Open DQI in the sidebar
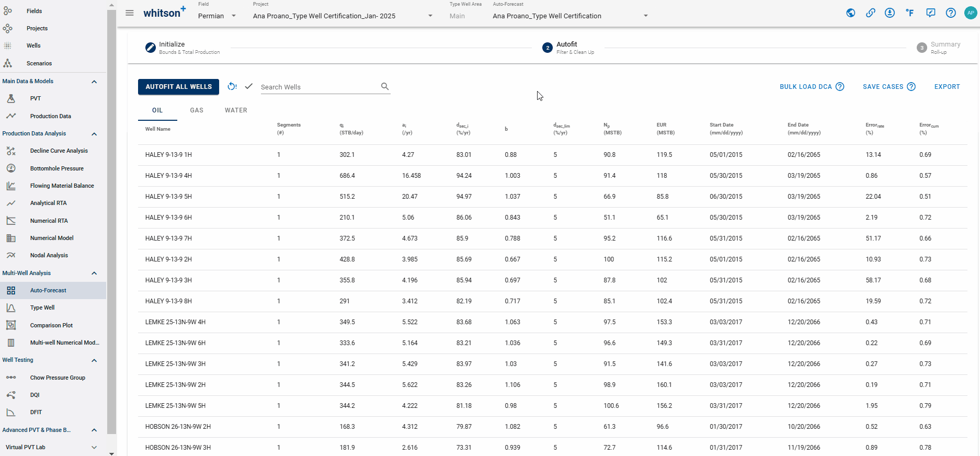980x456 pixels. click(52, 395)
